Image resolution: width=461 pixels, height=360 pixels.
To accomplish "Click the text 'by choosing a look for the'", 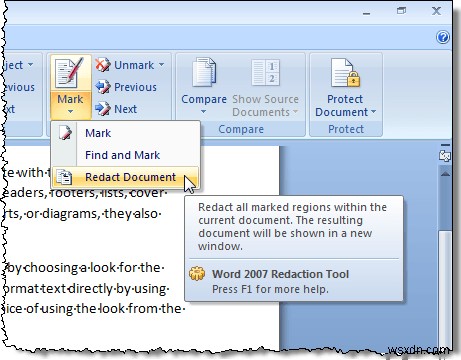I will tap(84, 267).
